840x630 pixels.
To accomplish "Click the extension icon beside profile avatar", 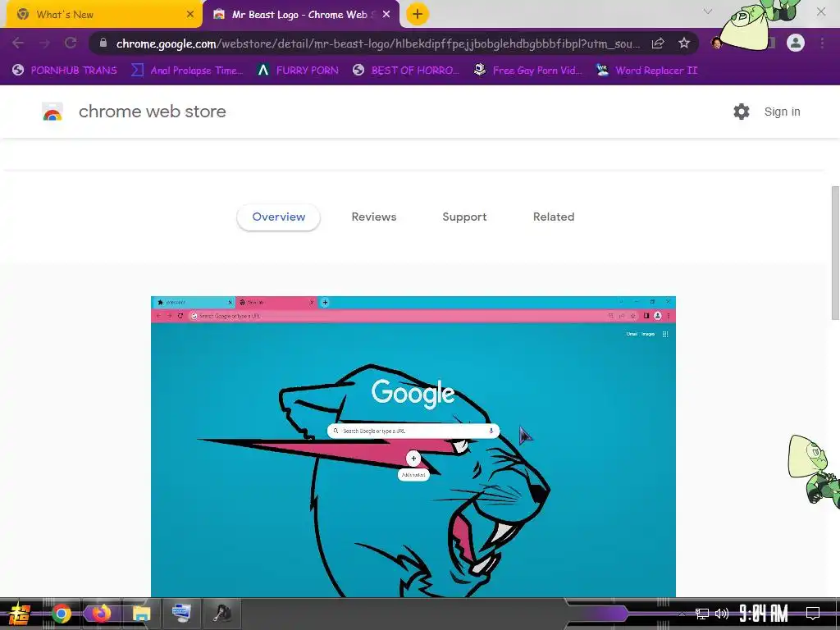I will [717, 43].
